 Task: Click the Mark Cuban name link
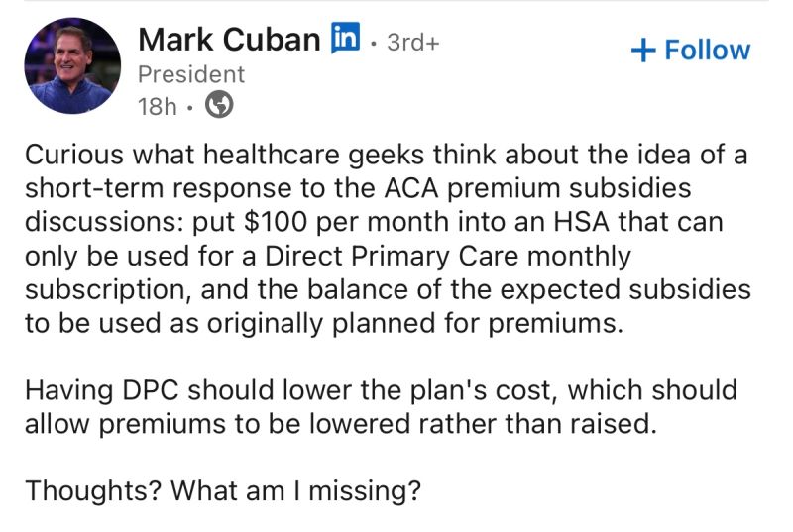click(229, 40)
